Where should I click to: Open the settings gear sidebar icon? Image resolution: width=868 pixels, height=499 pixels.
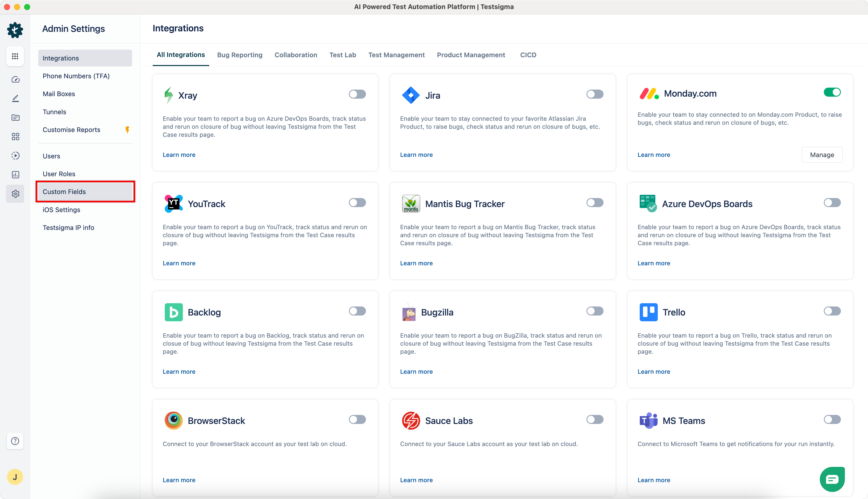pyautogui.click(x=15, y=194)
